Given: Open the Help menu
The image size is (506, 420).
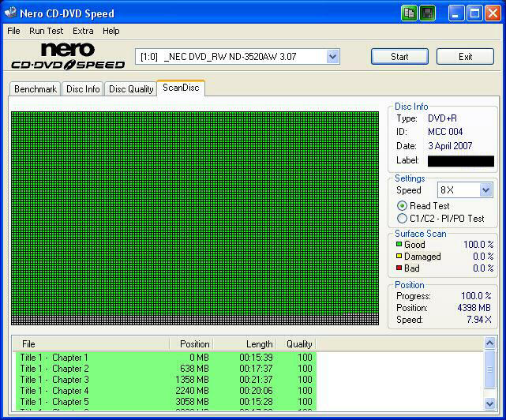Looking at the screenshot, I should 111,31.
